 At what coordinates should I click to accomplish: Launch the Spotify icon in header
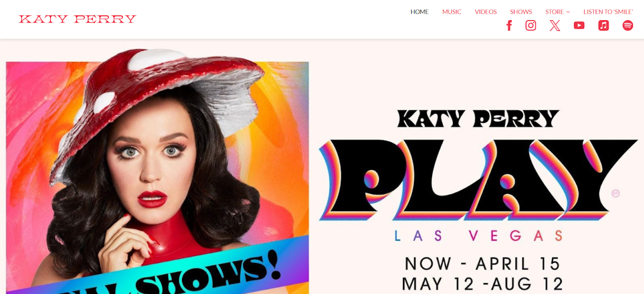pos(628,26)
